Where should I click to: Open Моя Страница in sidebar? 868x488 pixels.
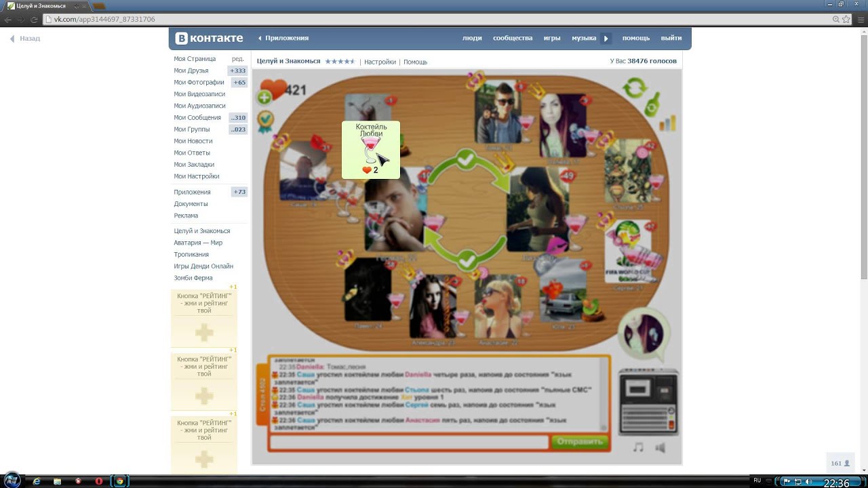tap(195, 59)
